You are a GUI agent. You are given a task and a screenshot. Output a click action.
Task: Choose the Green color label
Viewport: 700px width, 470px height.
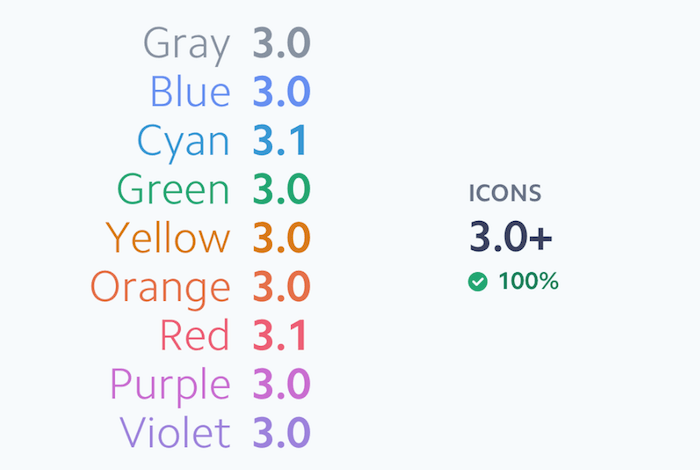coord(173,189)
